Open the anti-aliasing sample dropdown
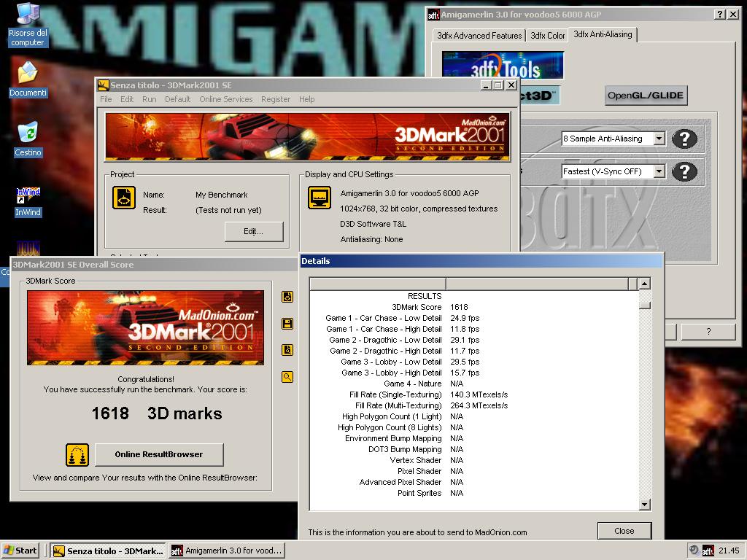Viewport: 747px width, 560px height. click(659, 139)
